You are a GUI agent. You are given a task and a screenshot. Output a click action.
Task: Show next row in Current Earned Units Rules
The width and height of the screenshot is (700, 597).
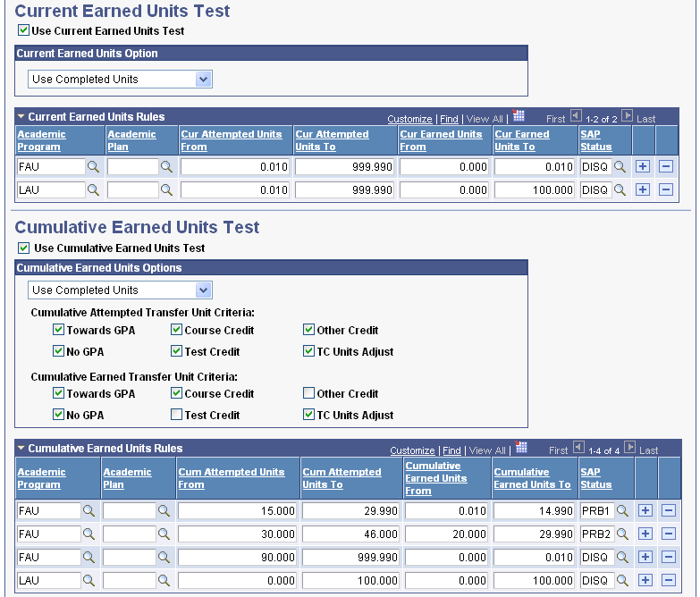tap(628, 116)
